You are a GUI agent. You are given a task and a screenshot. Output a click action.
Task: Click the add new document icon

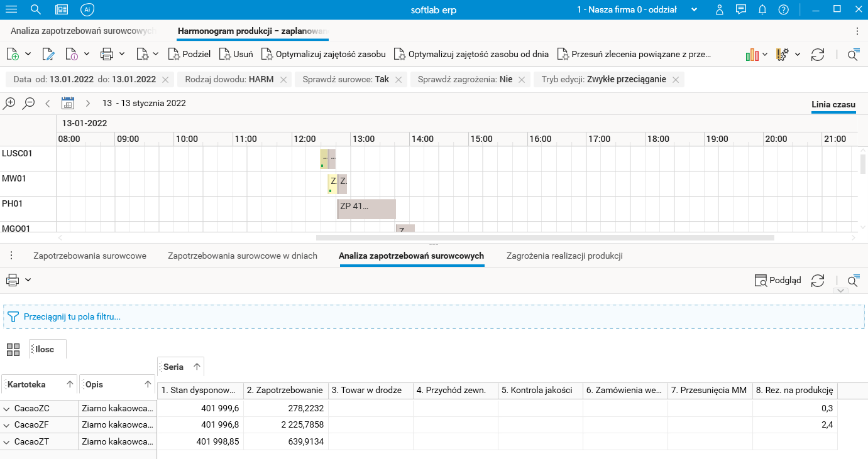(x=13, y=55)
